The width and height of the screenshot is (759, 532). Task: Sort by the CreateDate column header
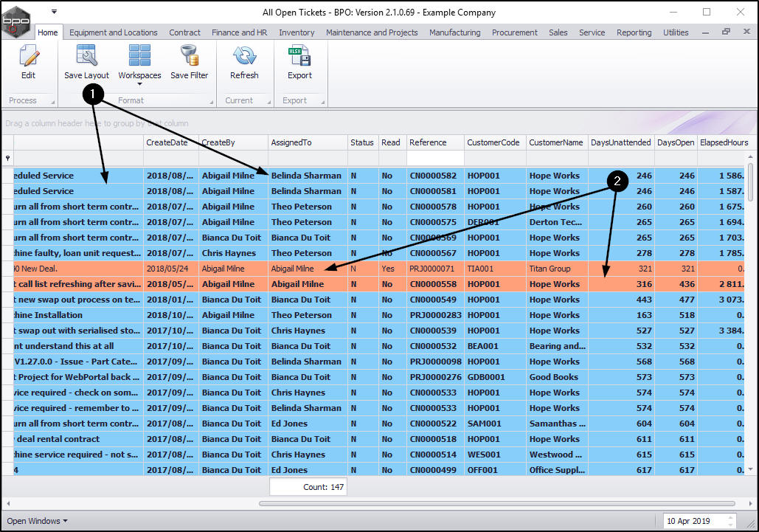point(171,142)
